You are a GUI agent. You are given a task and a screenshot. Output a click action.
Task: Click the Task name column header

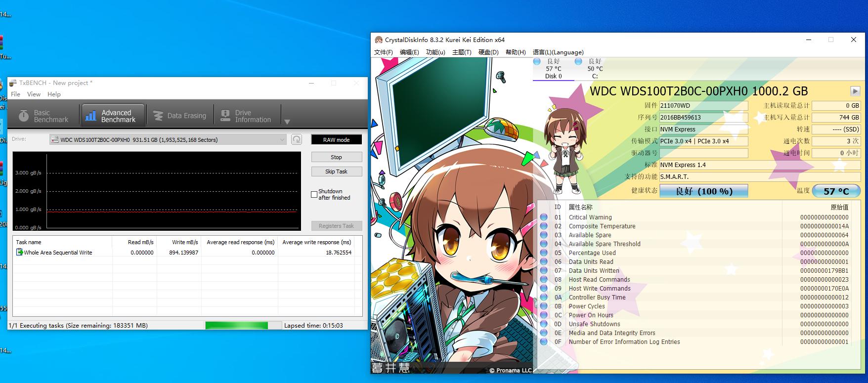click(63, 242)
